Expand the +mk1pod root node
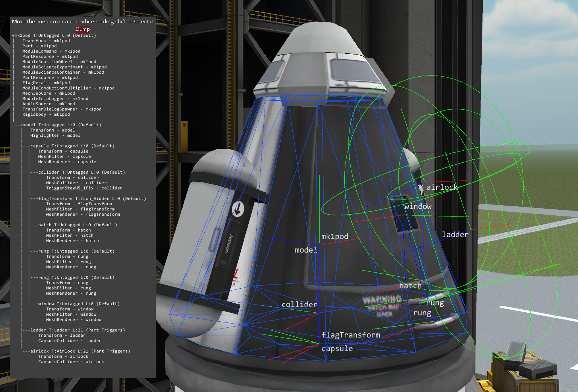Viewport: 578px width, 392px height. (x=13, y=35)
